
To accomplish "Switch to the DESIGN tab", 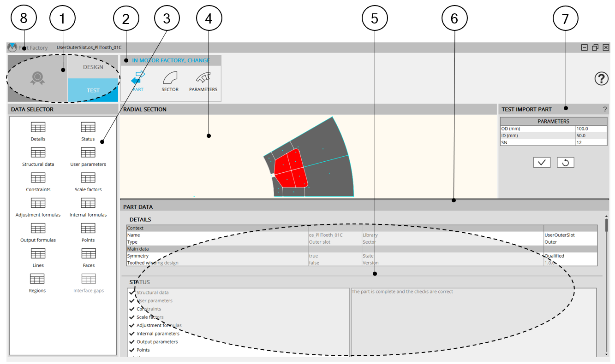I will [x=93, y=67].
